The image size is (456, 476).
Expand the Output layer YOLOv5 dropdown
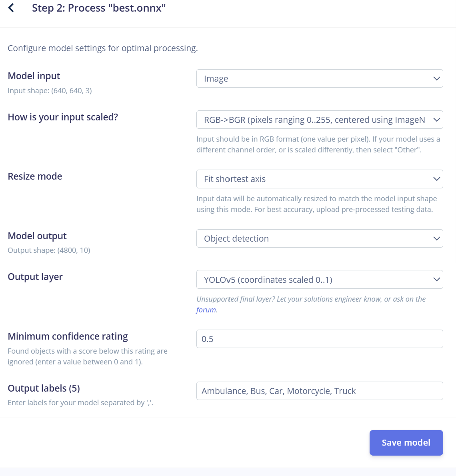click(x=319, y=279)
